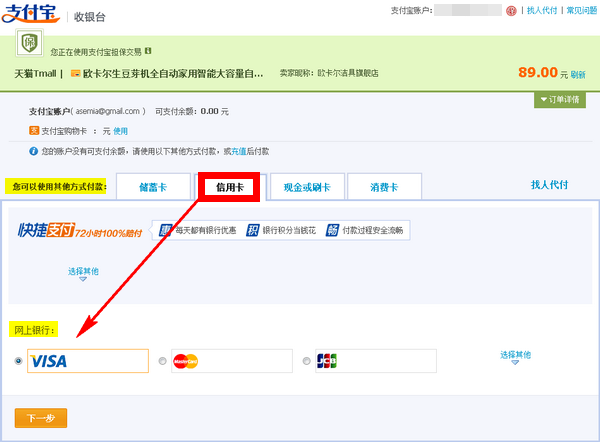Click the JCB logo option box
The image size is (600, 442).
pyautogui.click(x=376, y=361)
